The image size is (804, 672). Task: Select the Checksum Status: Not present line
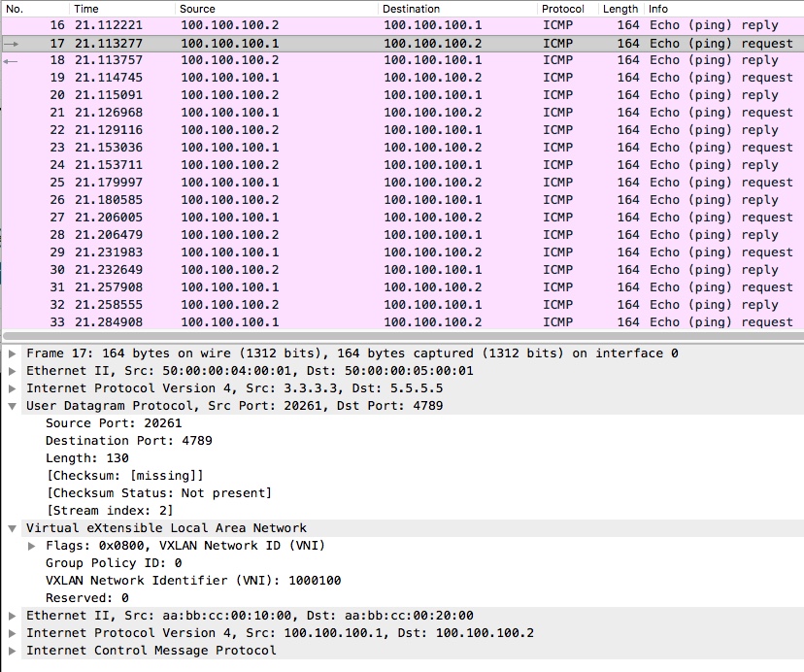(158, 493)
